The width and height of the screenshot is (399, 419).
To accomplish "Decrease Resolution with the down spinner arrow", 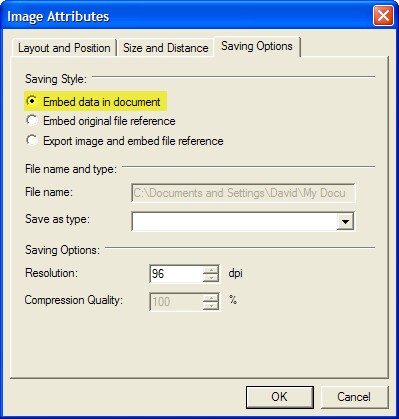I will pyautogui.click(x=211, y=278).
